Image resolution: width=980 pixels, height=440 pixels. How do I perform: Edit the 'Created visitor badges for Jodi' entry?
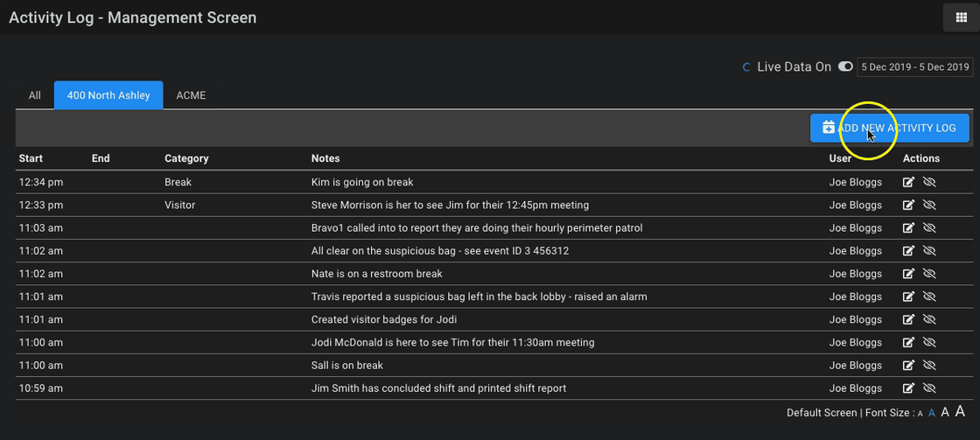coord(909,319)
